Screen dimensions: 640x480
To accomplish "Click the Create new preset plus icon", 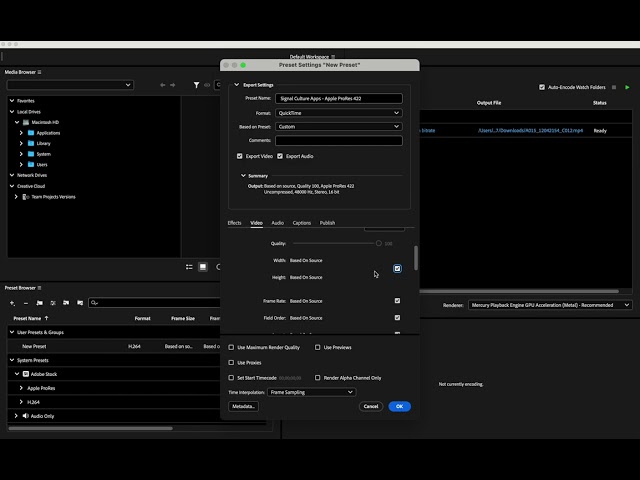I will [12, 303].
